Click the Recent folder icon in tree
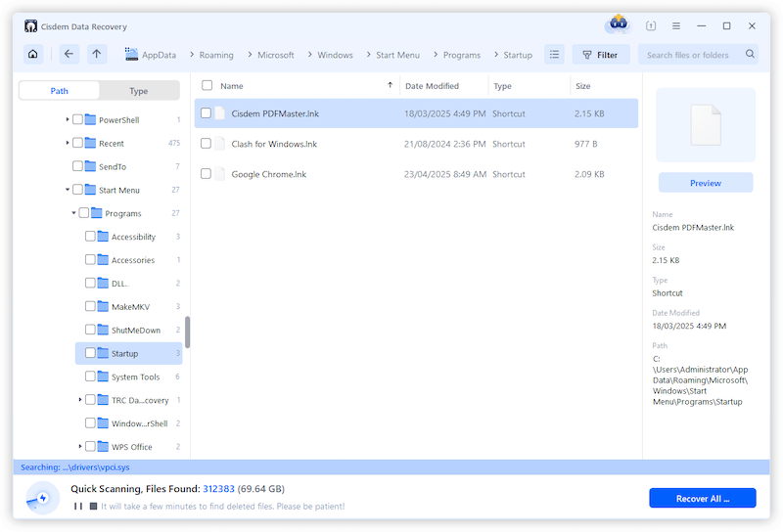 90,143
